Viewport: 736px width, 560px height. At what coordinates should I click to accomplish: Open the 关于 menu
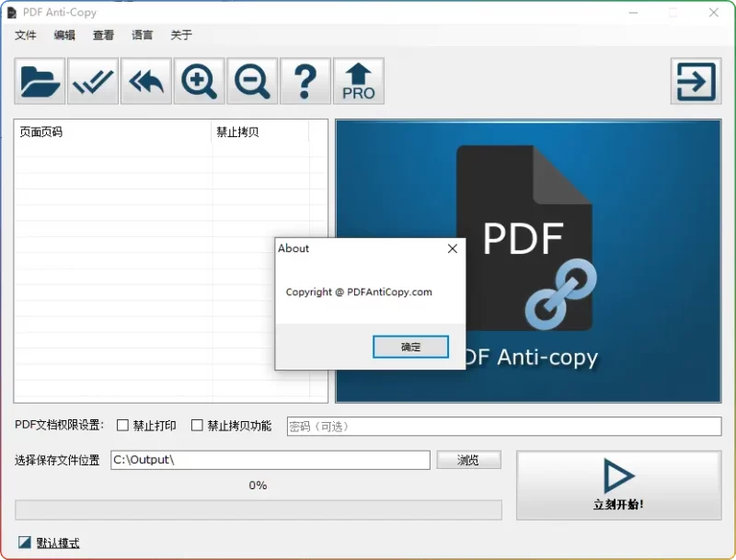pyautogui.click(x=180, y=35)
